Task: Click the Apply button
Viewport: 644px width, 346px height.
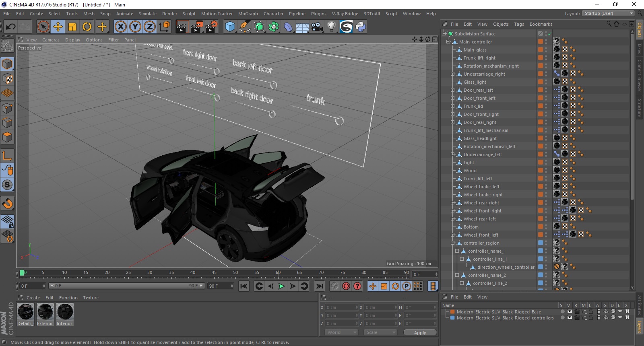Action: (420, 333)
